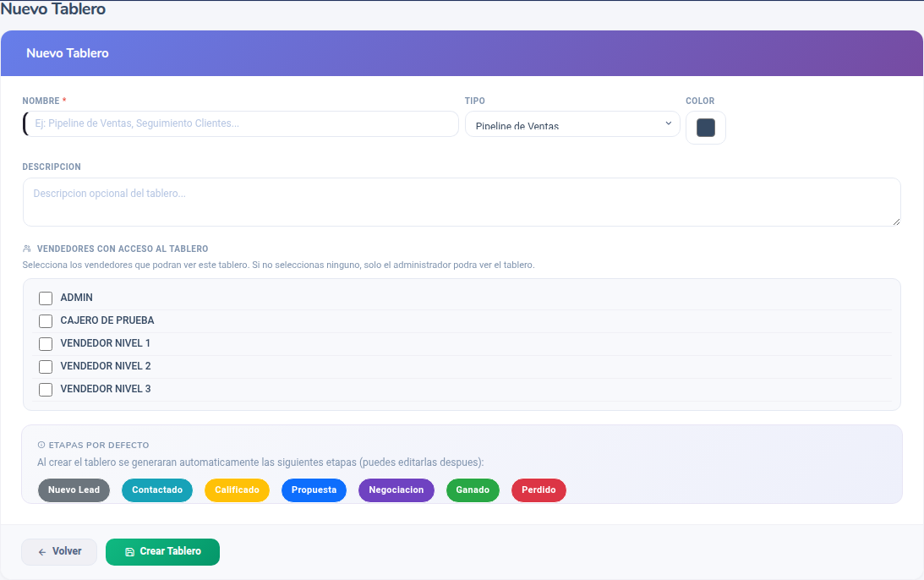924x580 pixels.
Task: Click into the Descripcion textarea
Action: point(462,202)
